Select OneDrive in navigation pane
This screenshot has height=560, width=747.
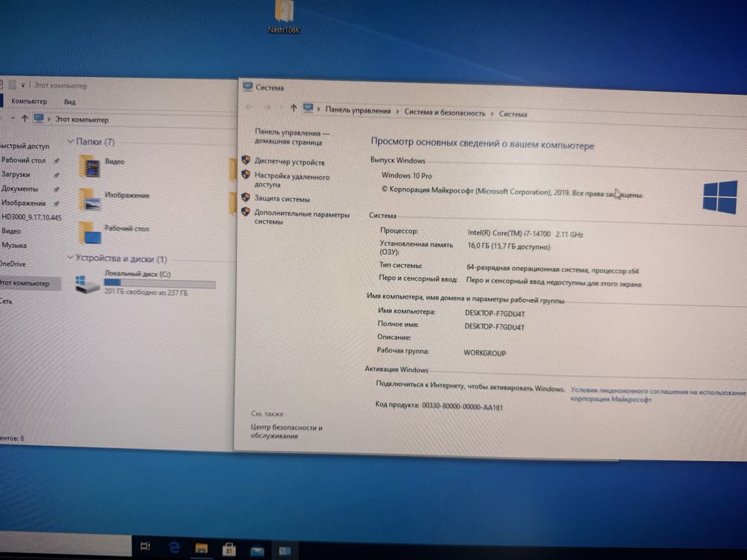click(x=13, y=264)
